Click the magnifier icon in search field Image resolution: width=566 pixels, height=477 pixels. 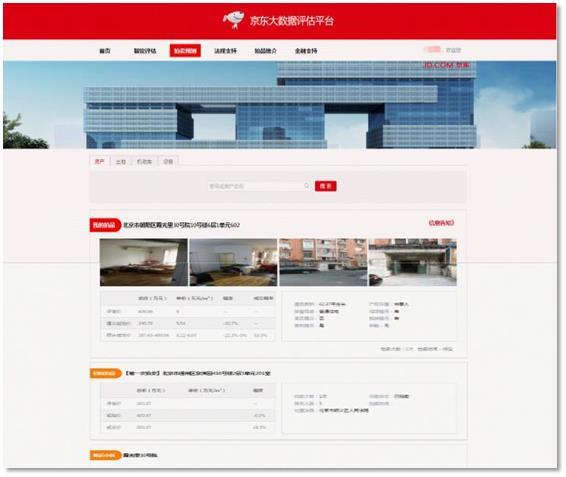[x=306, y=186]
